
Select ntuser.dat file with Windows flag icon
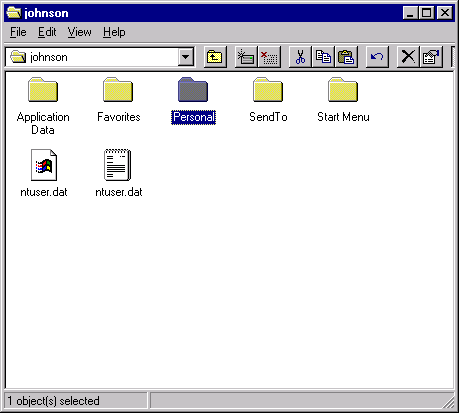pos(44,173)
